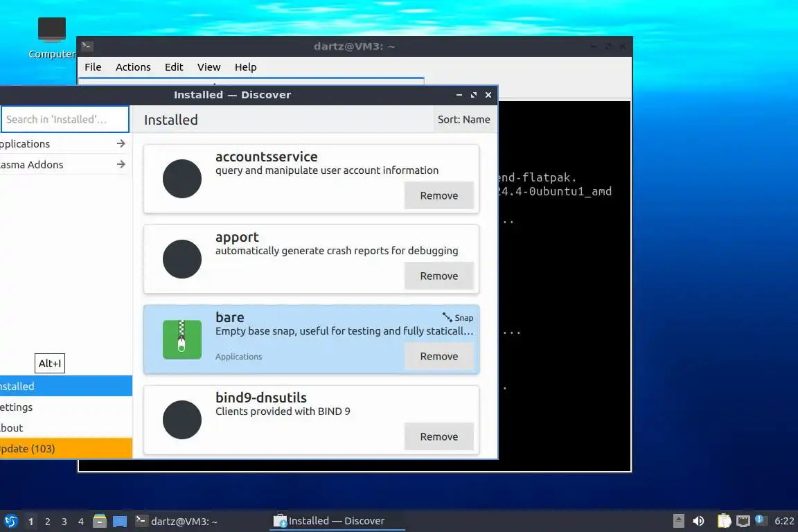Open the terminal Help menu
Screen dimensions: 798x532
(245, 67)
